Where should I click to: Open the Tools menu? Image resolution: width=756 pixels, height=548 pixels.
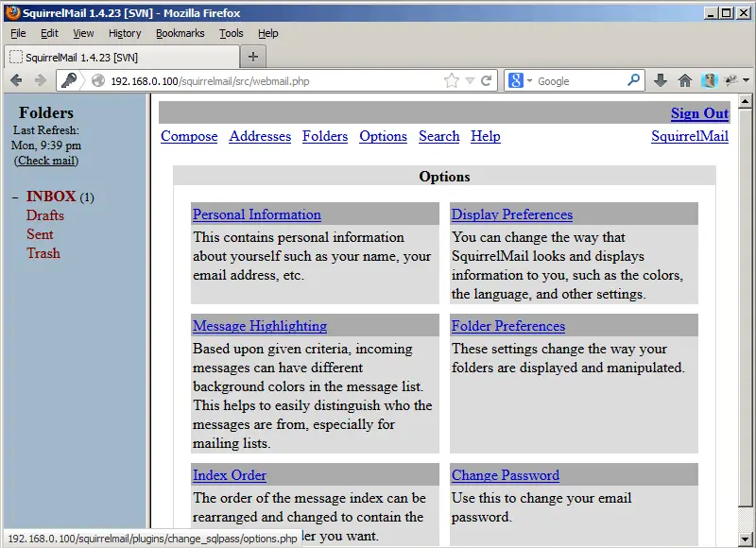click(232, 33)
